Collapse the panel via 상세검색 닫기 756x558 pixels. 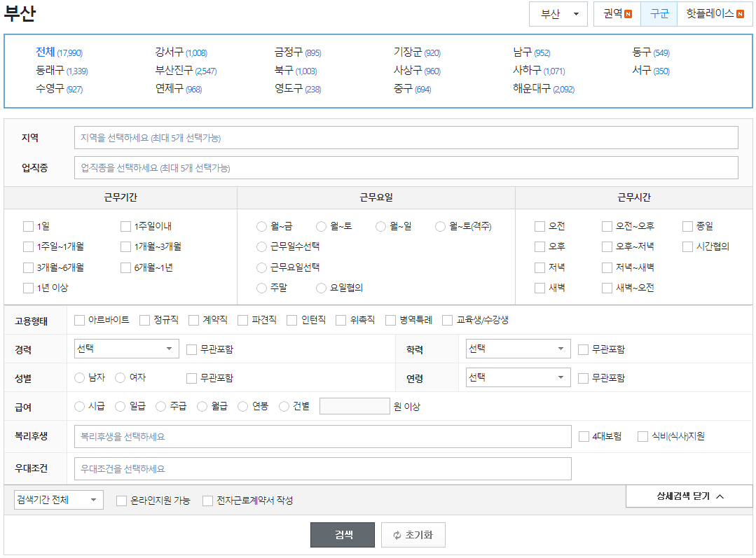click(x=689, y=496)
